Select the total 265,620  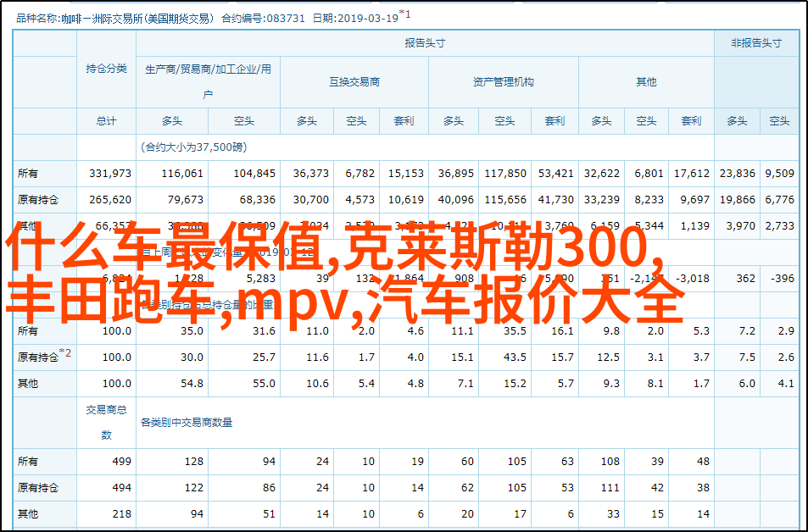click(x=110, y=200)
